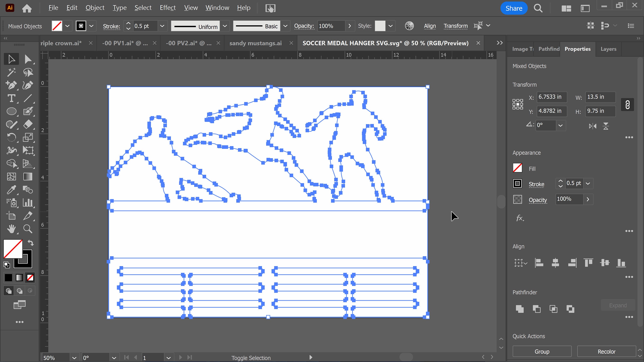Flip the selection horizontally
The width and height of the screenshot is (644, 362).
592,126
